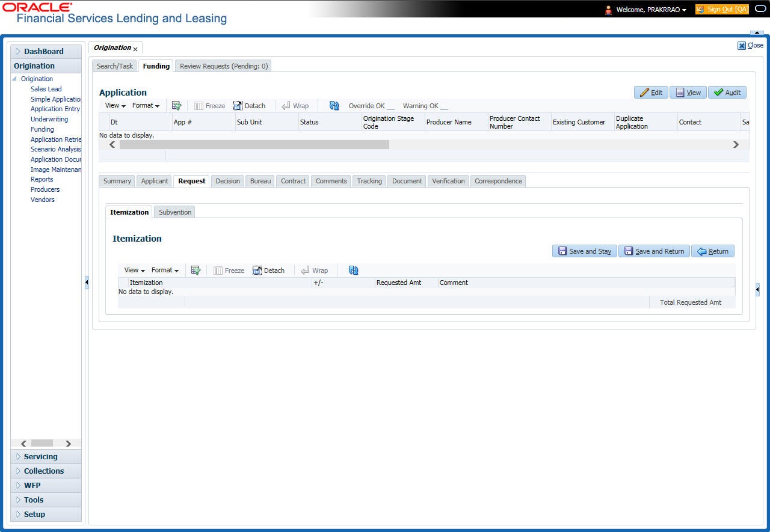This screenshot has width=770, height=532.
Task: Click the Save and Return button
Action: pyautogui.click(x=654, y=251)
